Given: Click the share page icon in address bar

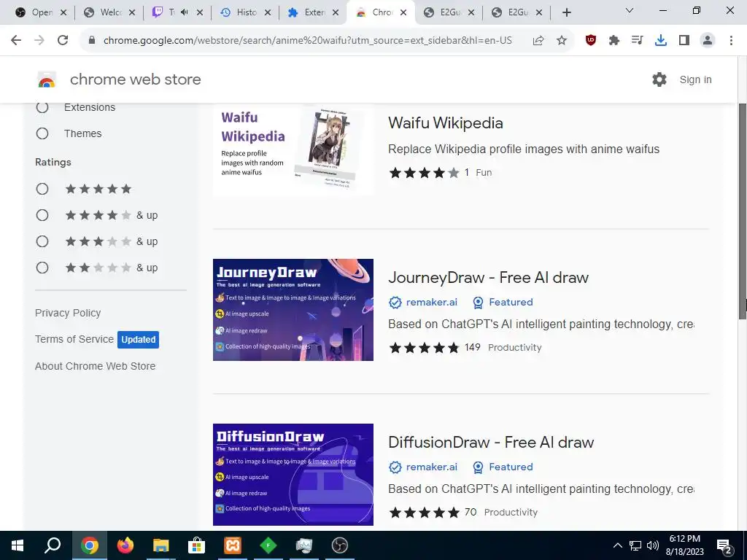Looking at the screenshot, I should [538, 41].
